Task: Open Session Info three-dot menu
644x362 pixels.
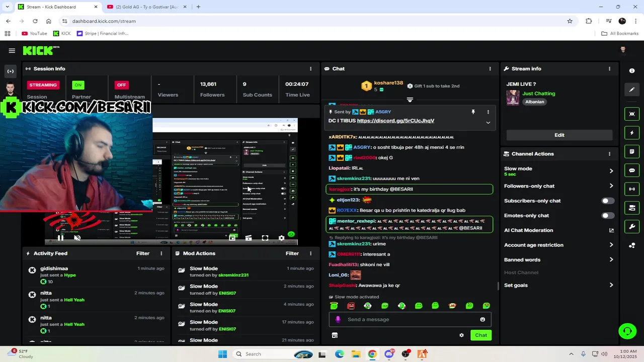Action: click(x=310, y=69)
